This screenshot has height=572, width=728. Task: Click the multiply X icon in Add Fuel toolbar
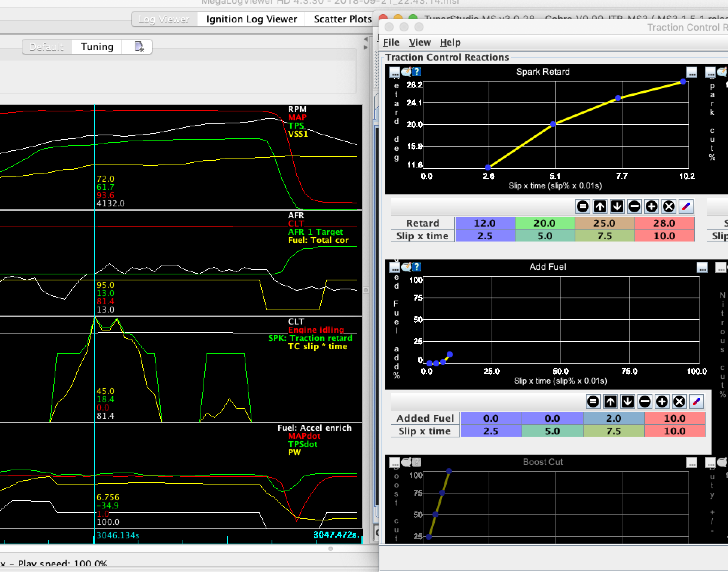[679, 402]
